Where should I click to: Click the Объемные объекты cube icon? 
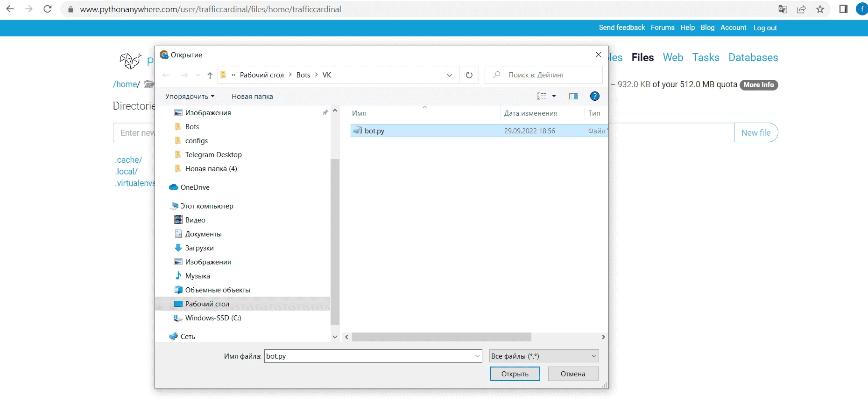point(178,290)
